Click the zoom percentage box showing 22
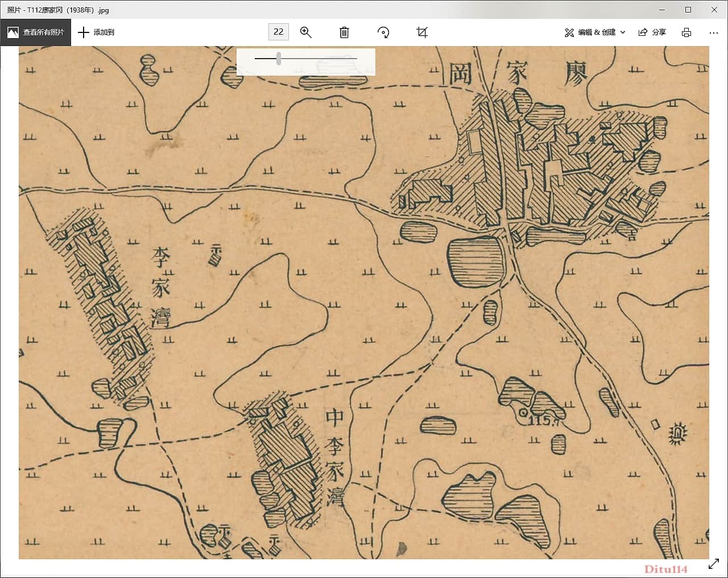728x578 pixels. [x=278, y=32]
